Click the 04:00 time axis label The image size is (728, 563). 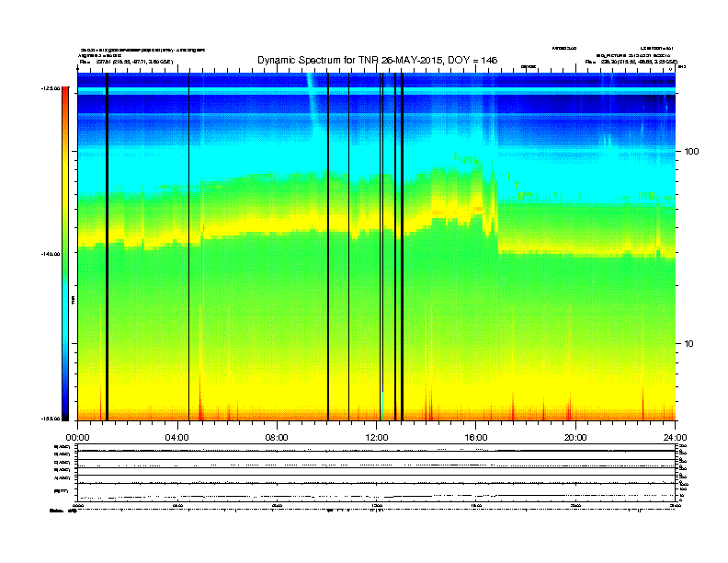tap(177, 438)
